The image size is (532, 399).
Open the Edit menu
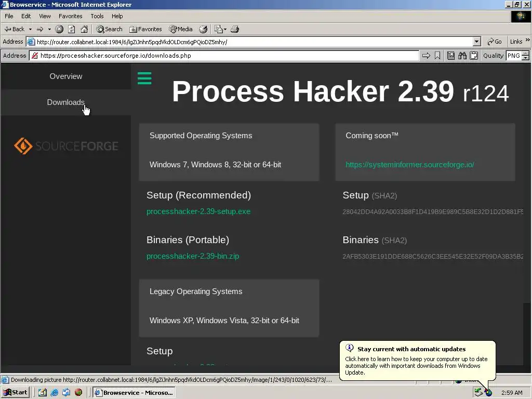coord(26,16)
